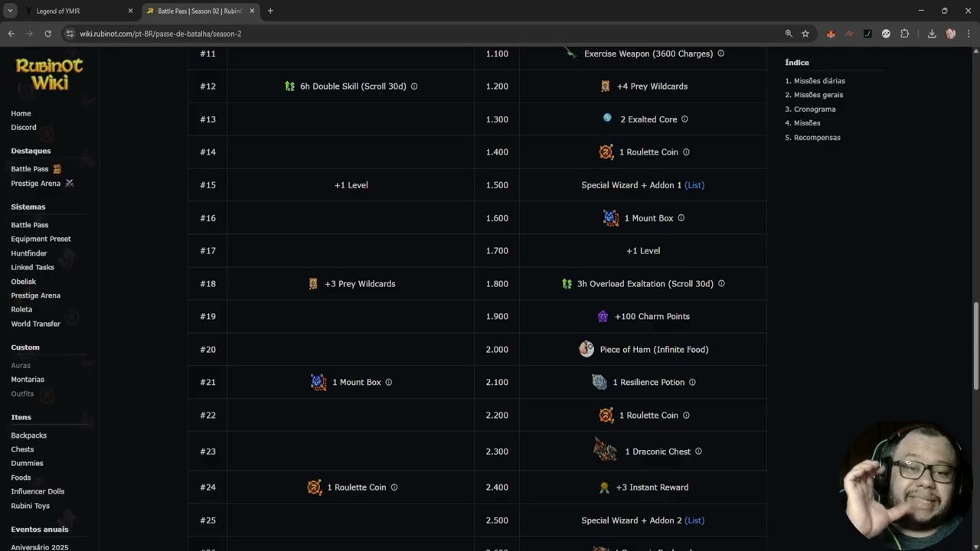Click the +1 Level text in row #15

[x=351, y=185]
